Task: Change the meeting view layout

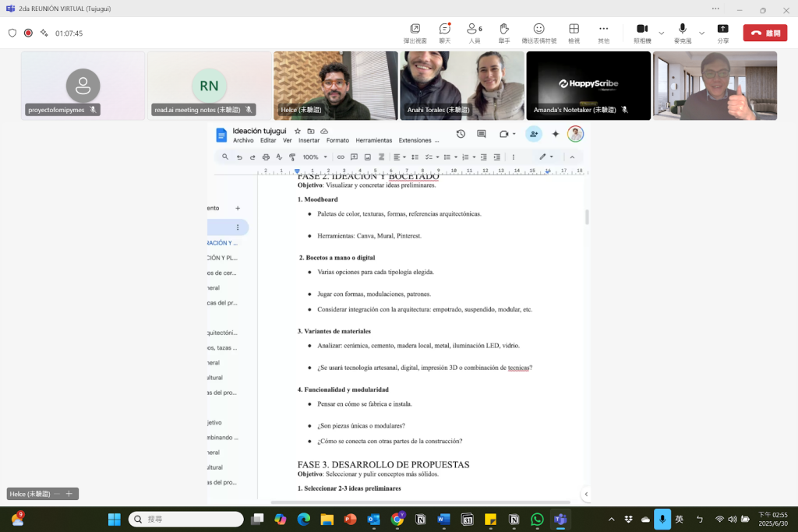Action: click(574, 32)
